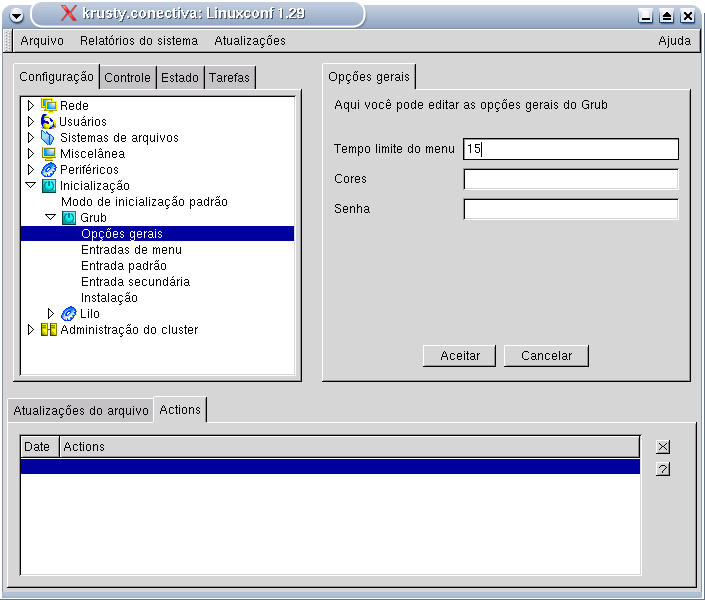Select the lower Actions tab
The width and height of the screenshot is (705, 600).
[180, 409]
